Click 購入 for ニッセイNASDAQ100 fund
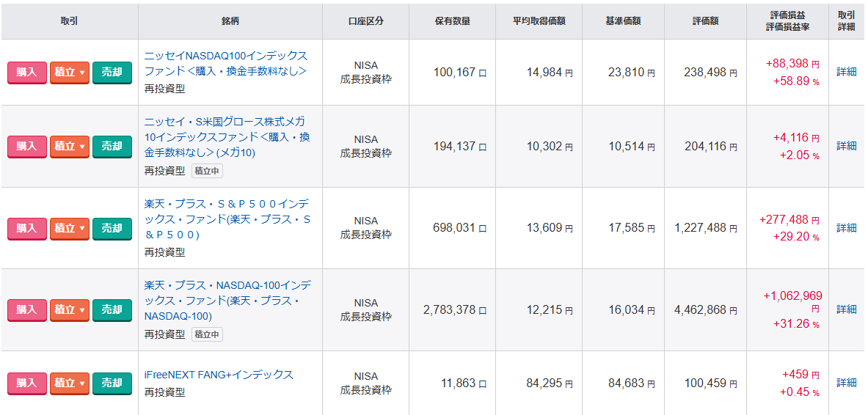The image size is (868, 415). (27, 73)
